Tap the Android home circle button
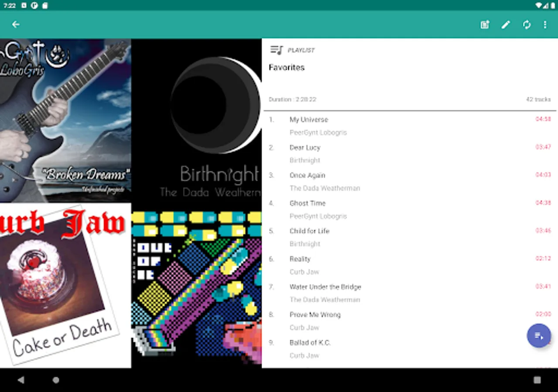Image resolution: width=558 pixels, height=392 pixels. tap(56, 380)
